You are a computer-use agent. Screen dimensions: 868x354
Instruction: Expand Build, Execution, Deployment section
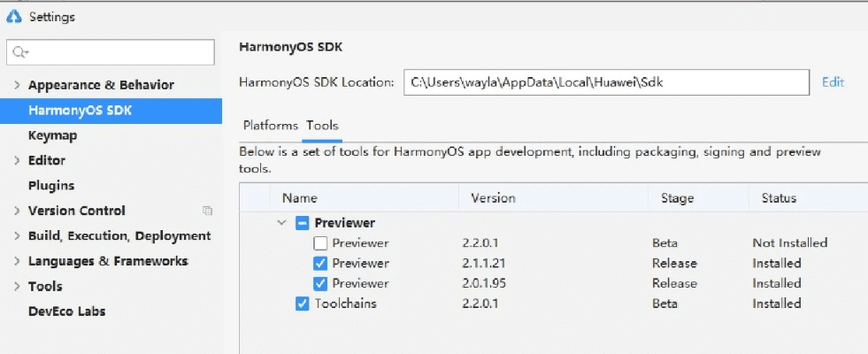(x=17, y=236)
